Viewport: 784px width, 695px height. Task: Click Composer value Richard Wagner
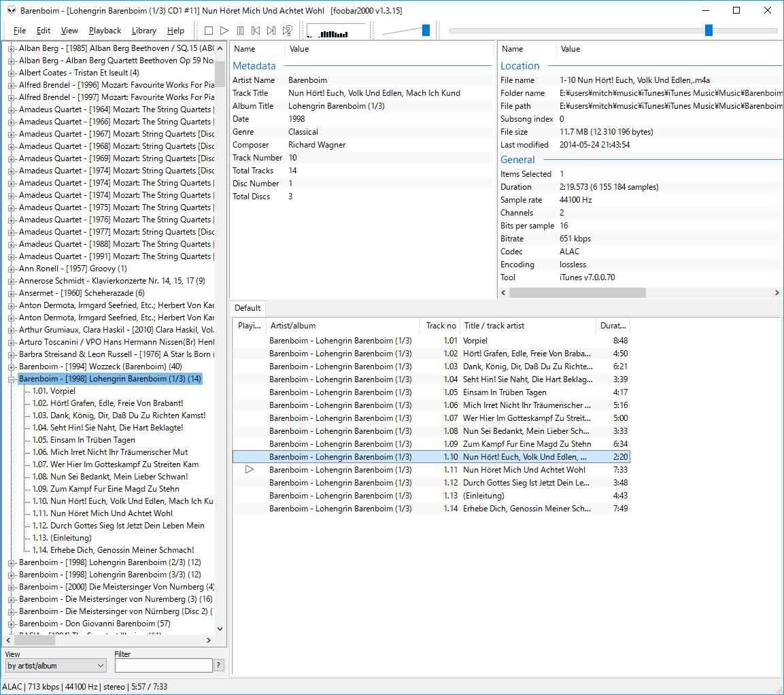pyautogui.click(x=317, y=145)
